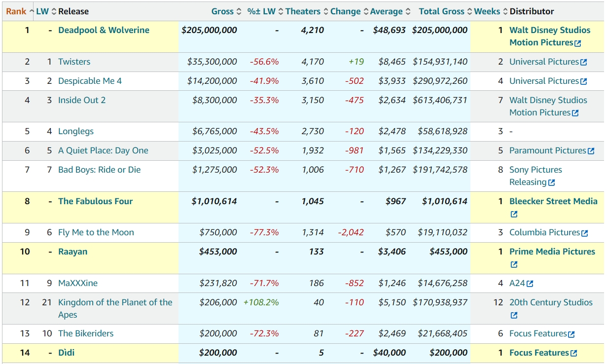Sort by the LW column header
607x364 pixels.
[46, 11]
